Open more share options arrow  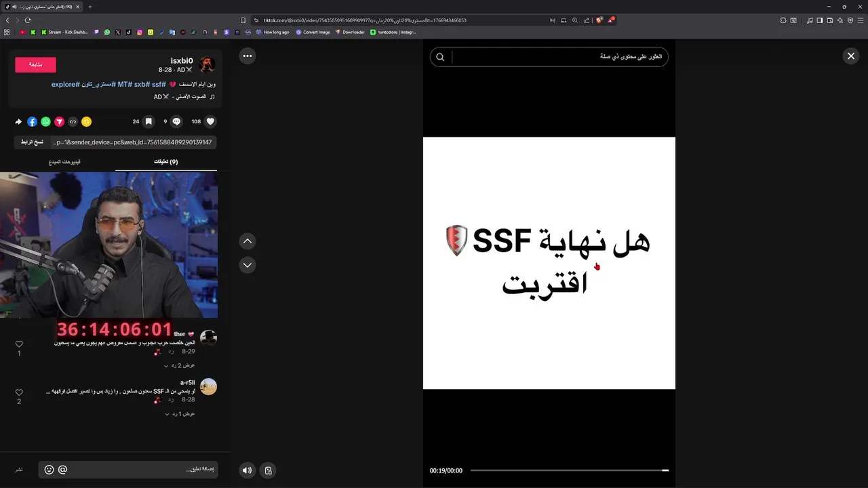click(18, 122)
